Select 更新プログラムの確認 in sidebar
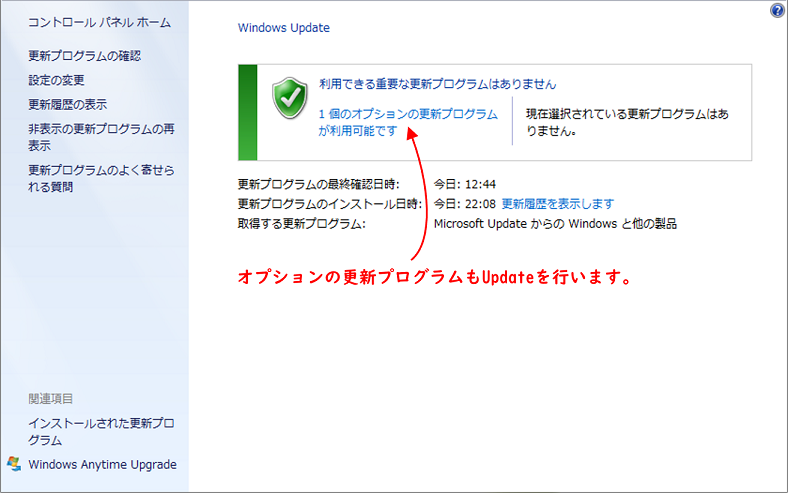The image size is (788, 493). [84, 55]
